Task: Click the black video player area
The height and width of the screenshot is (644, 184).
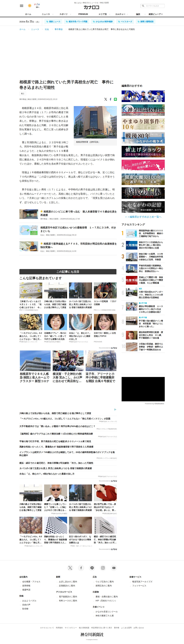Action: (x=143, y=389)
